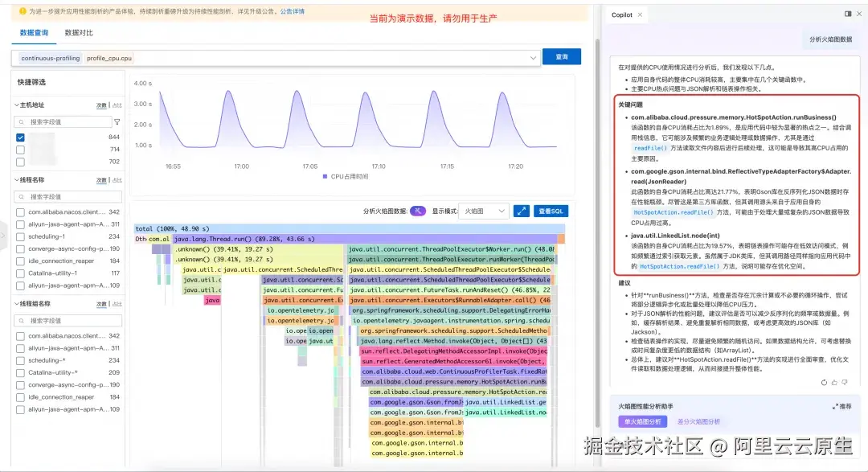Select the 单火焰图分析 tab

coord(643,421)
